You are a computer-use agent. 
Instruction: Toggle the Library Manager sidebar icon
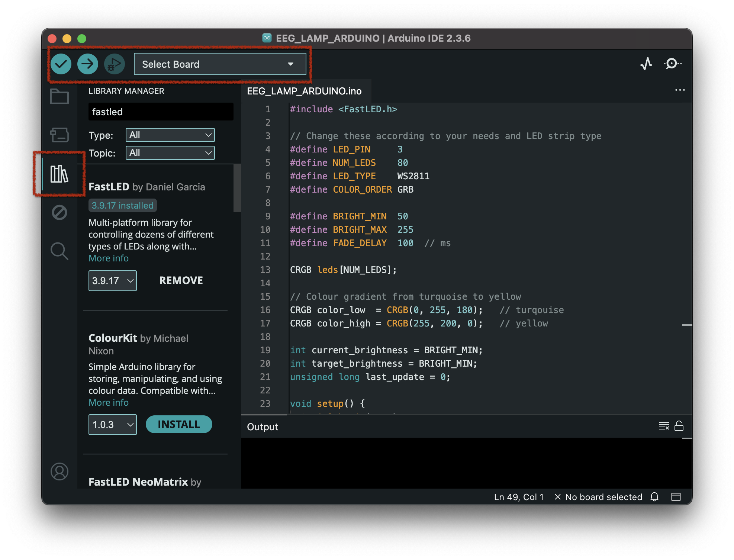59,174
